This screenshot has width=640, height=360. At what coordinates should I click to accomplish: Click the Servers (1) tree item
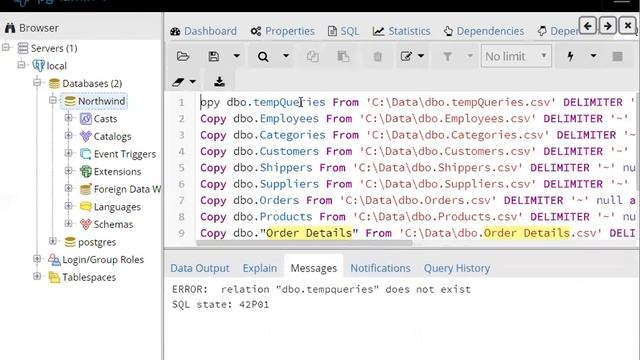(54, 48)
